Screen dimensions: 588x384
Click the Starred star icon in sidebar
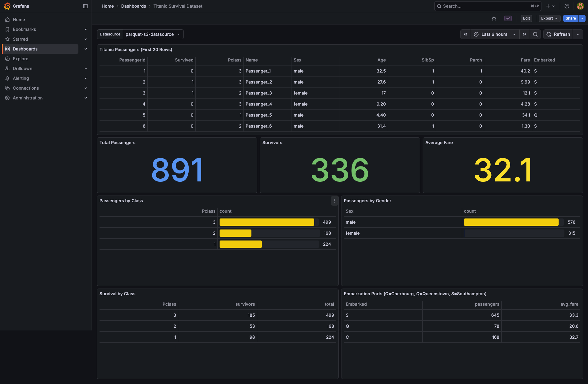click(x=7, y=39)
